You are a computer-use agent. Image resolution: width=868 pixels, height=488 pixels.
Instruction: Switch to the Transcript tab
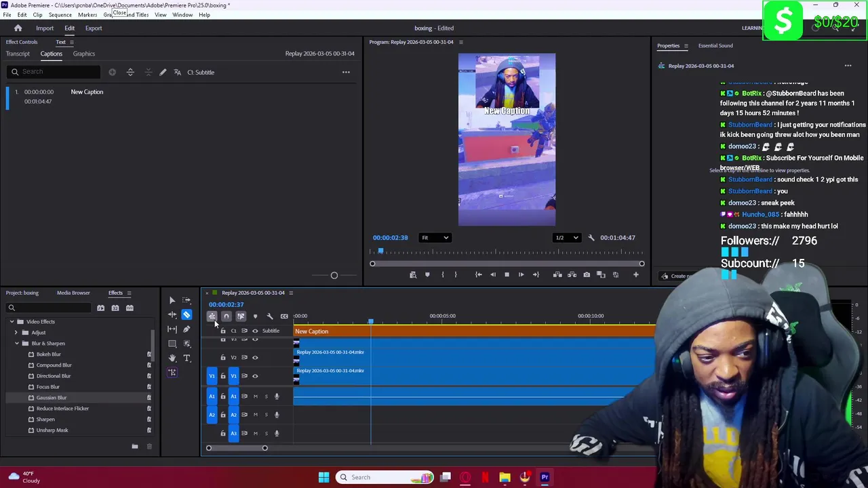(x=18, y=54)
